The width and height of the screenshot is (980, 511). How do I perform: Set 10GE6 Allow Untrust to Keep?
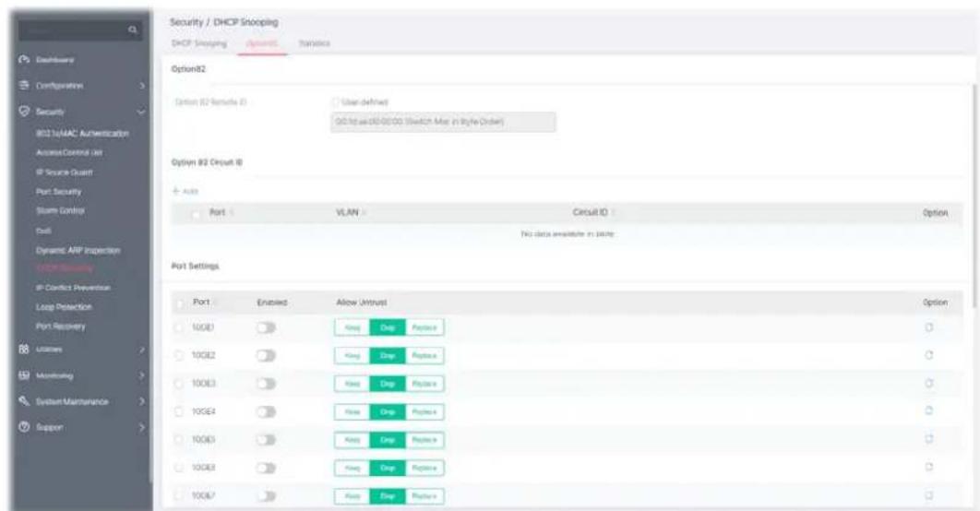[x=353, y=468]
